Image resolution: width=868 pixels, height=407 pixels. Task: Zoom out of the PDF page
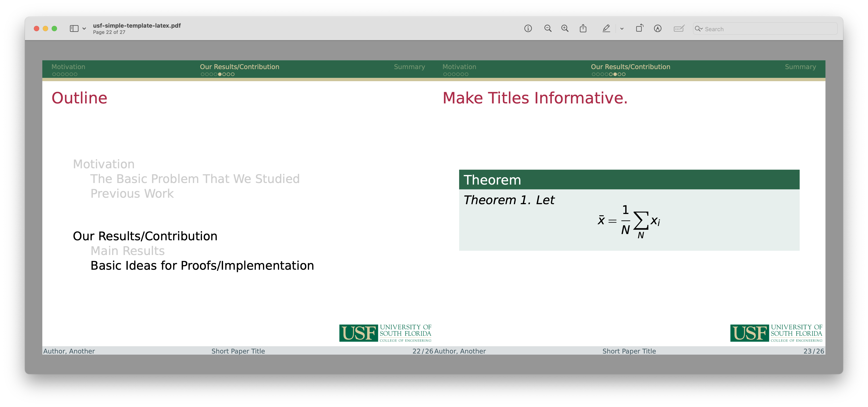(548, 29)
